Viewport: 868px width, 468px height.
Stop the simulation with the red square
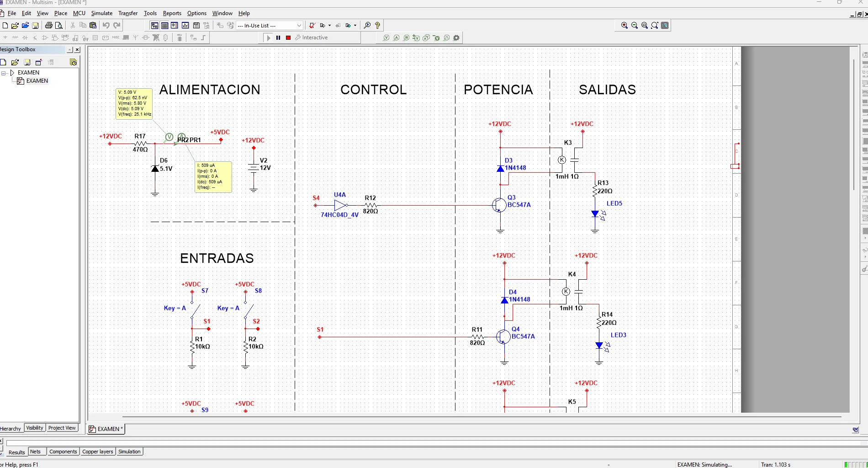pyautogui.click(x=288, y=37)
